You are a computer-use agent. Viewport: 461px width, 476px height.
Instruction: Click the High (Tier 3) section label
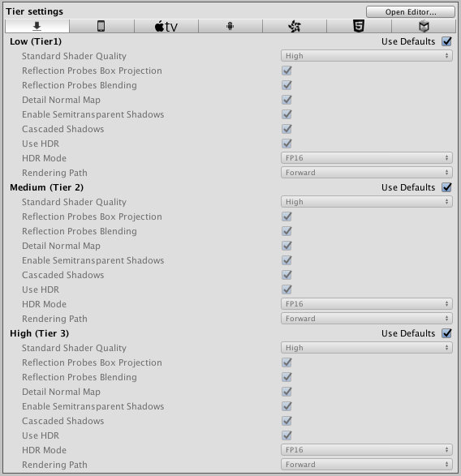click(39, 333)
